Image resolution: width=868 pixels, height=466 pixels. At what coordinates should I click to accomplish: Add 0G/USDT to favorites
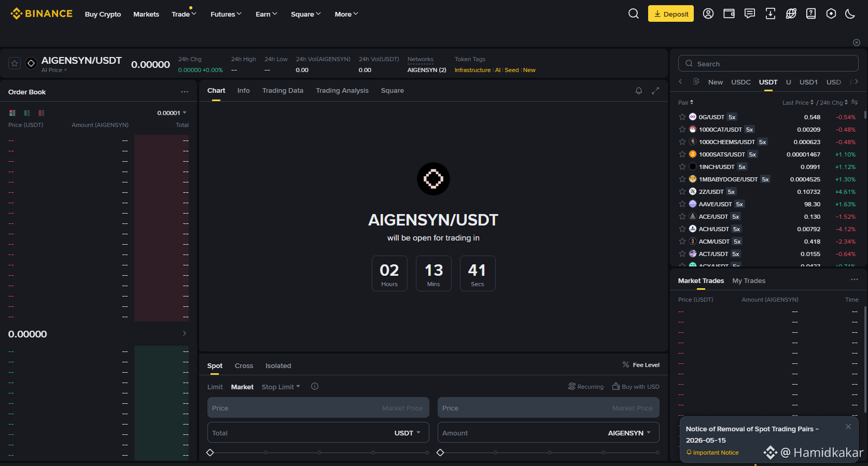click(682, 117)
